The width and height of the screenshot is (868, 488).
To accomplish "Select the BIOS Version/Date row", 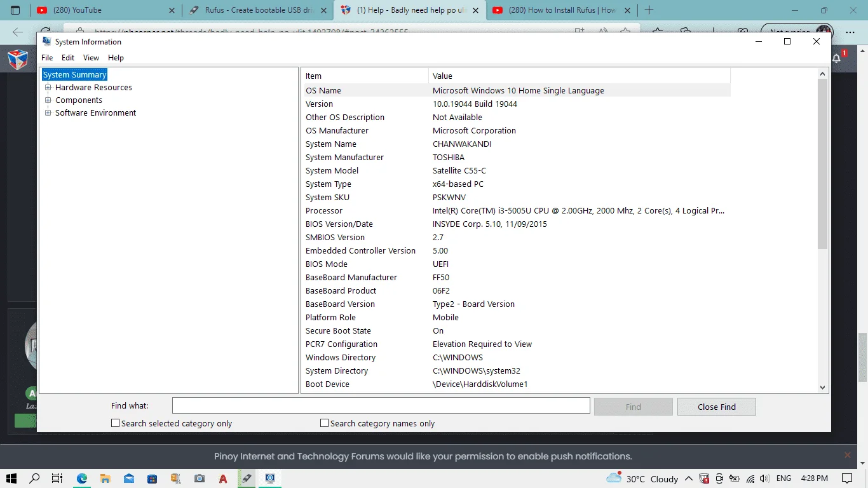I will [x=517, y=224].
